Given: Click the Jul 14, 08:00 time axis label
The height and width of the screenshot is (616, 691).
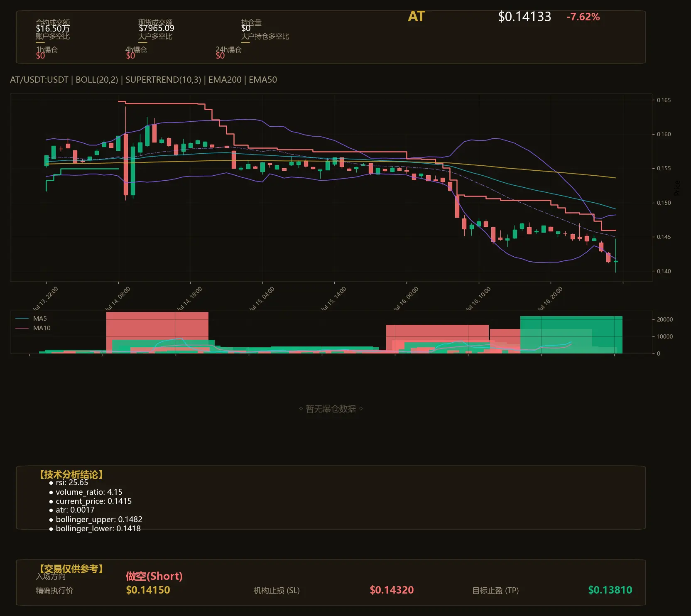Looking at the screenshot, I should coord(118,298).
